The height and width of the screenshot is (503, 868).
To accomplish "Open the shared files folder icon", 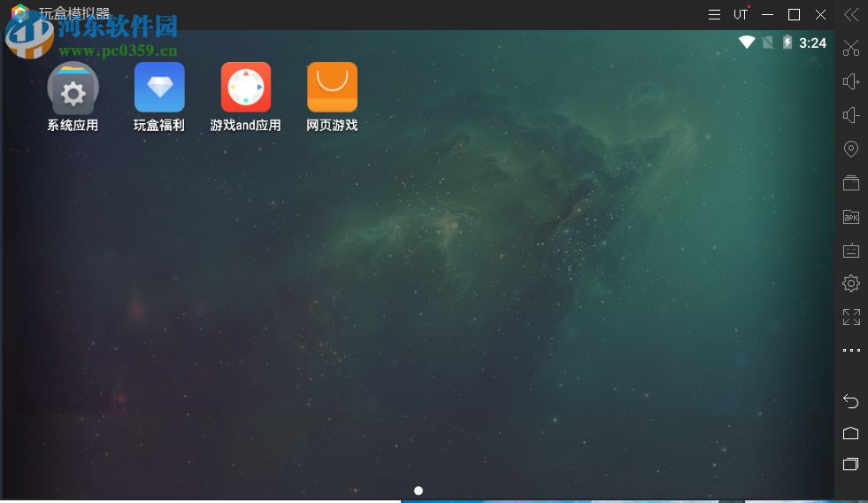I will point(851,182).
